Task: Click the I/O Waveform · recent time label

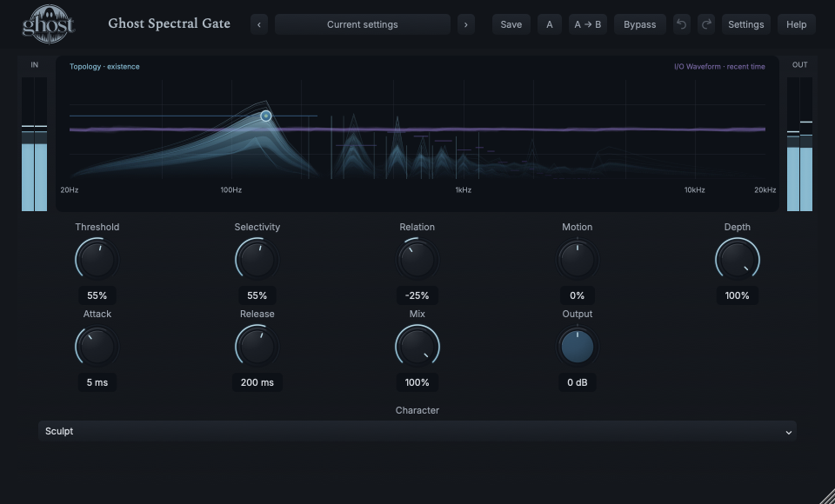Action: (719, 67)
